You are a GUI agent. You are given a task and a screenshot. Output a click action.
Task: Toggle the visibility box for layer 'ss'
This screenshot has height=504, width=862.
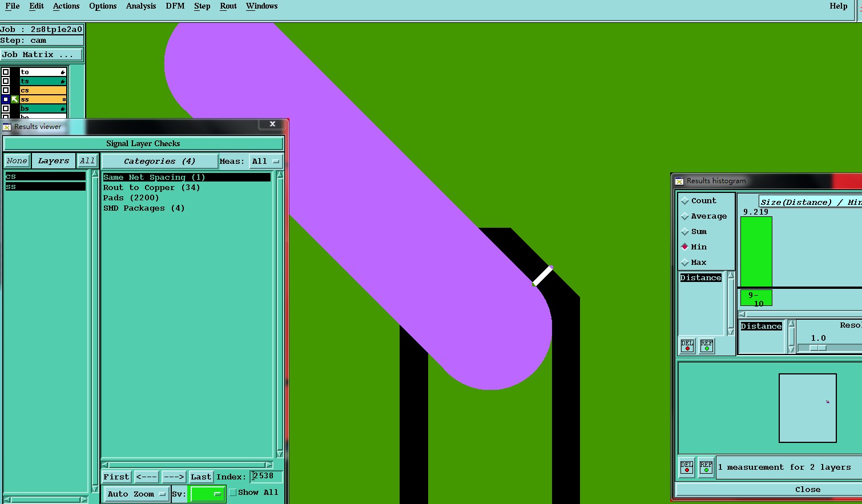(6, 99)
